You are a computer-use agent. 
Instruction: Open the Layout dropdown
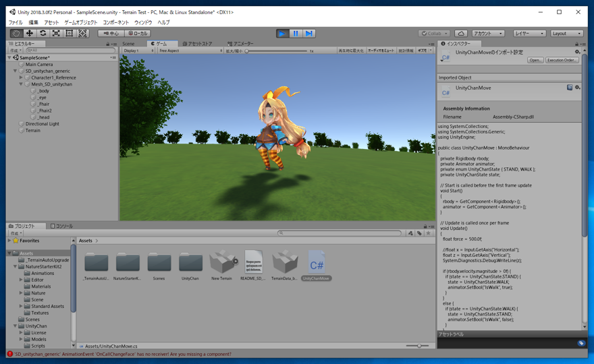[566, 33]
